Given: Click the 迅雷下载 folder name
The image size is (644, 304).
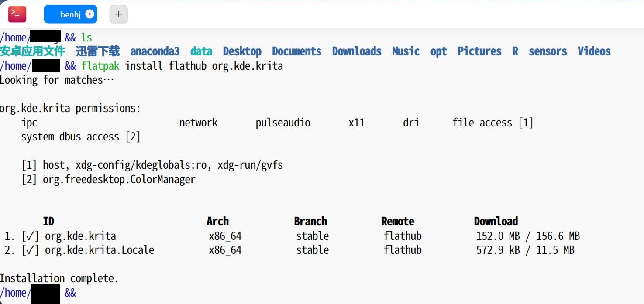Looking at the screenshot, I should click(97, 51).
